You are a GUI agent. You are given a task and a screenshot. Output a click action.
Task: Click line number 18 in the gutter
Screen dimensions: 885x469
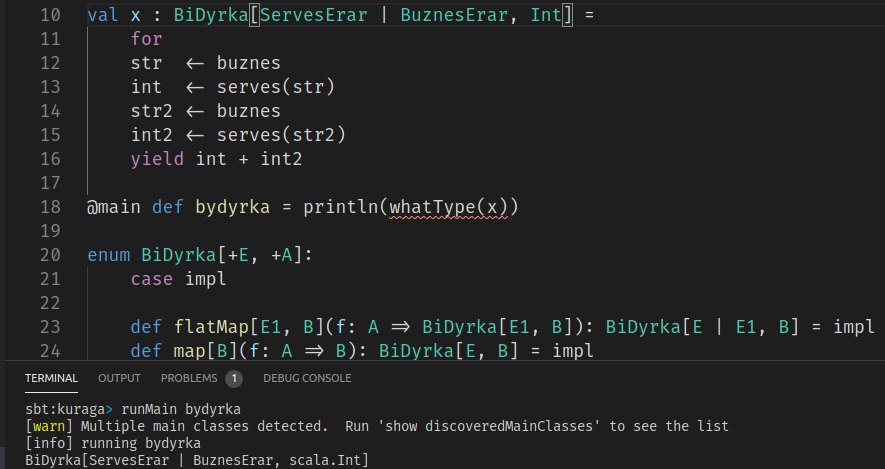50,207
